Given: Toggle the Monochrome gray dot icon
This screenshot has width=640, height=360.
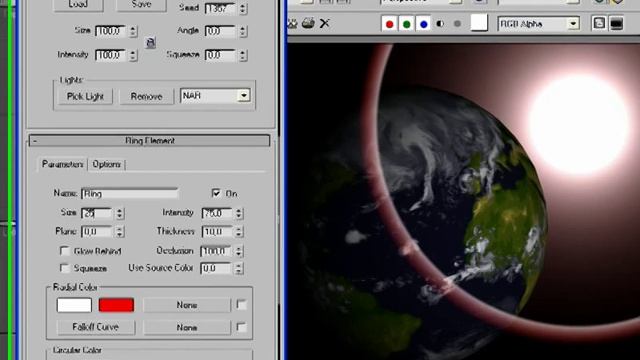Looking at the screenshot, I should (457, 24).
